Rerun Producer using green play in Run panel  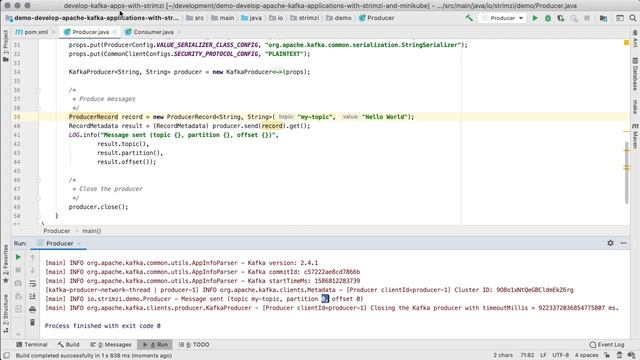click(x=18, y=257)
